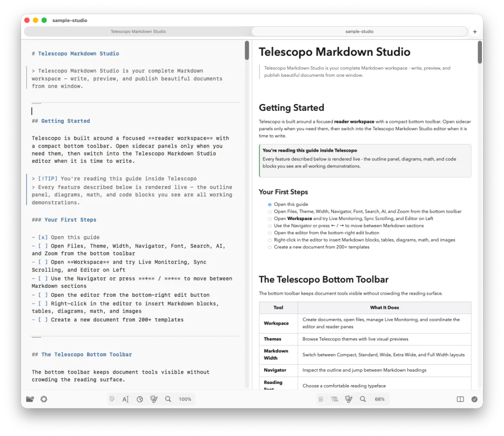
Task: Click the 'What It Does' table header
Action: (384, 308)
